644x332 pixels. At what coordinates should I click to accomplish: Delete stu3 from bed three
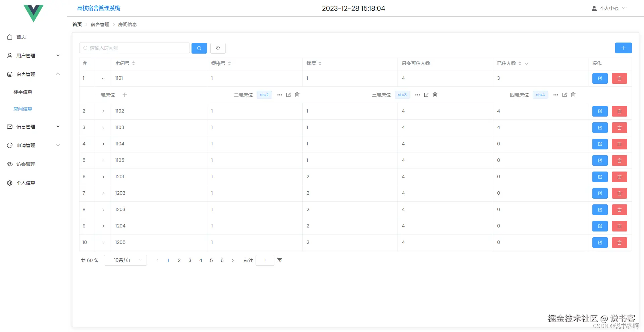point(435,95)
